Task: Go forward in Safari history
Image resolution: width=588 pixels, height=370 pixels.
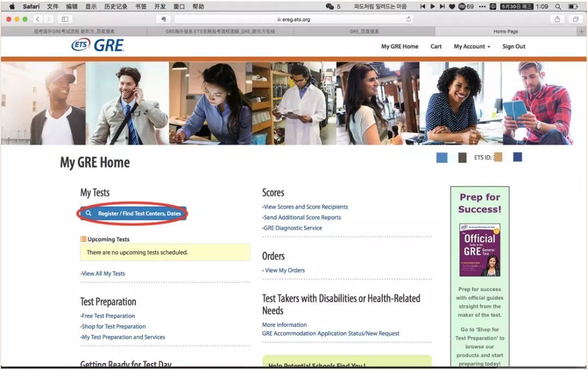Action: (48, 19)
